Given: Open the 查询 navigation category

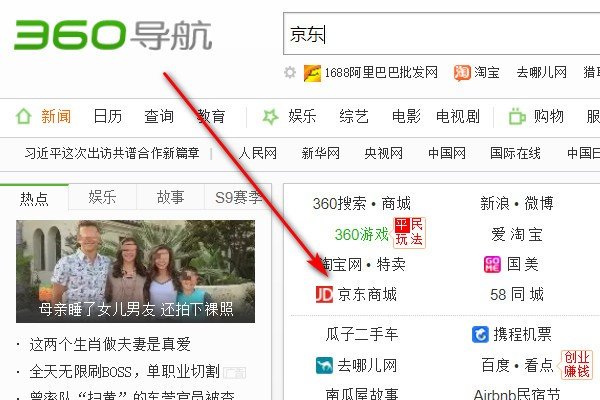Looking at the screenshot, I should pos(159,116).
